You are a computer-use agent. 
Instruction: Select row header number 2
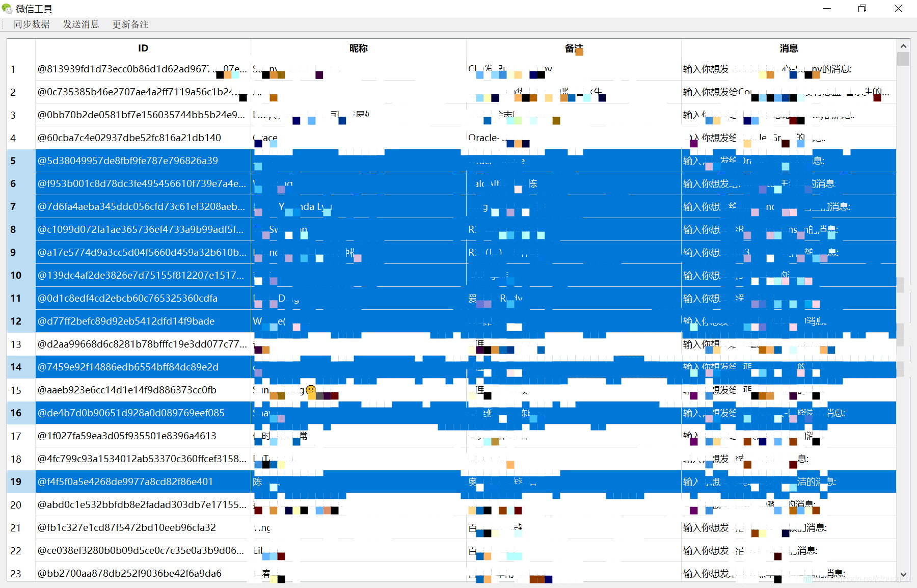click(x=21, y=92)
